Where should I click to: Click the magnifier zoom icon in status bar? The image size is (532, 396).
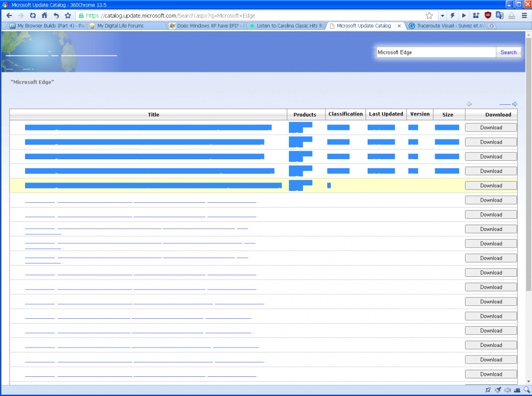tap(526, 390)
